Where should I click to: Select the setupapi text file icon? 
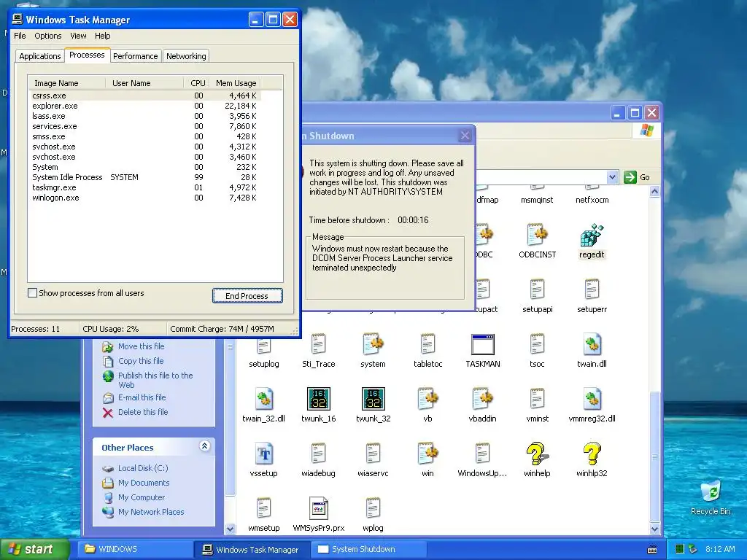(x=537, y=290)
